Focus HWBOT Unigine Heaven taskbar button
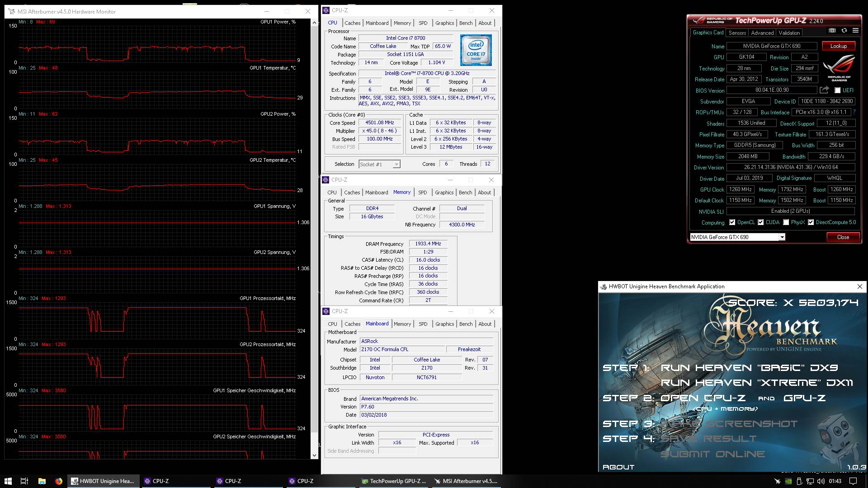Viewport: 868px width, 488px height. (x=104, y=481)
